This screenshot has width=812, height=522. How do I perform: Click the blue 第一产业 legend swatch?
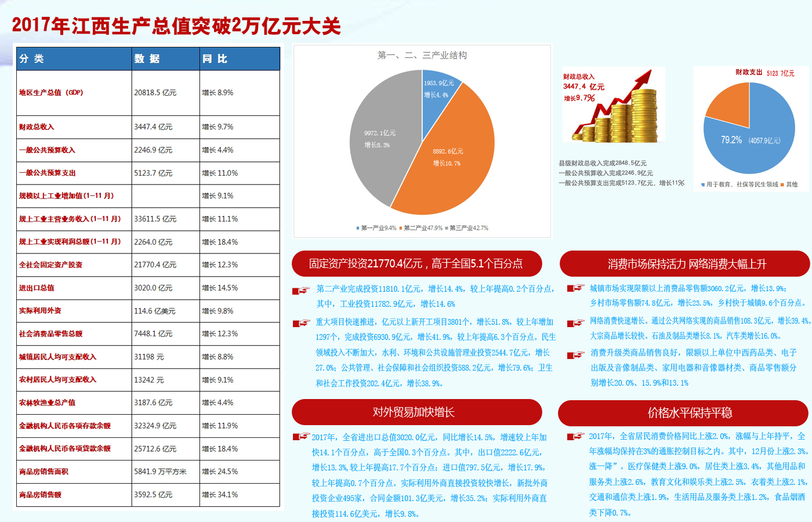coord(358,228)
